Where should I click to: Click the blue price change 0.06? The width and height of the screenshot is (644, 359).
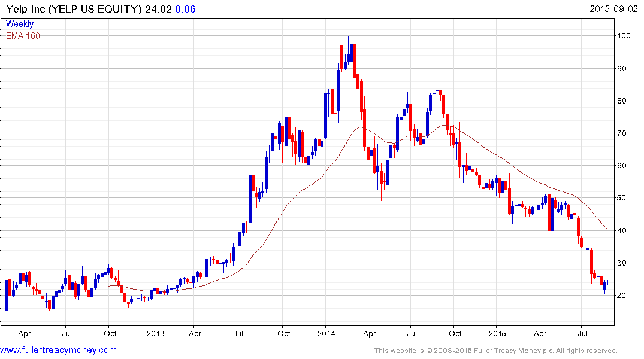(185, 9)
